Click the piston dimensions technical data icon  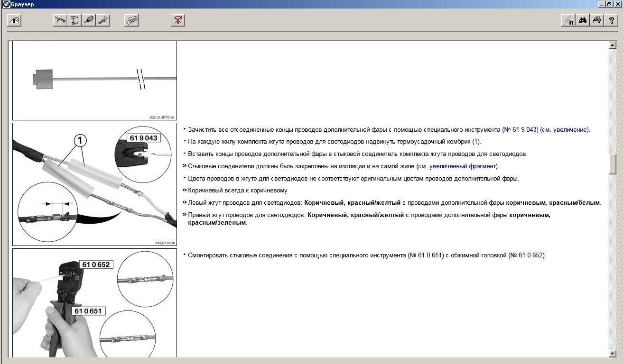pyautogui.click(x=74, y=20)
